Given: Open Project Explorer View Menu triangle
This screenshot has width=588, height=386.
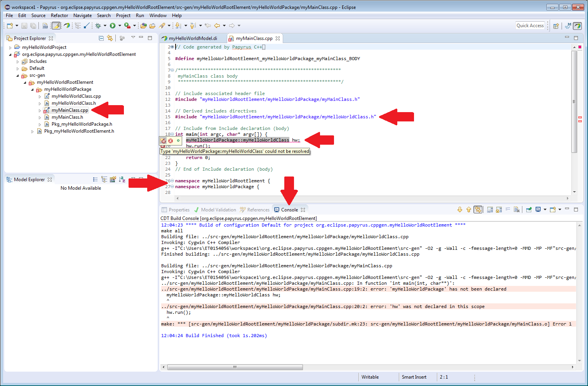Looking at the screenshot, I should [133, 38].
